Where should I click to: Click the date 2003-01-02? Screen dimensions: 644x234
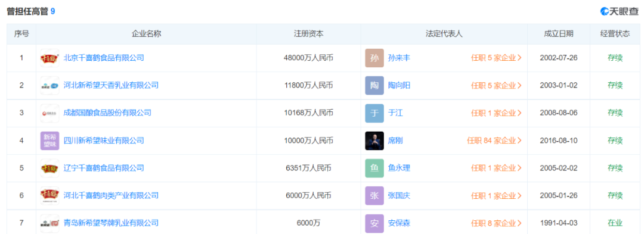pos(559,86)
